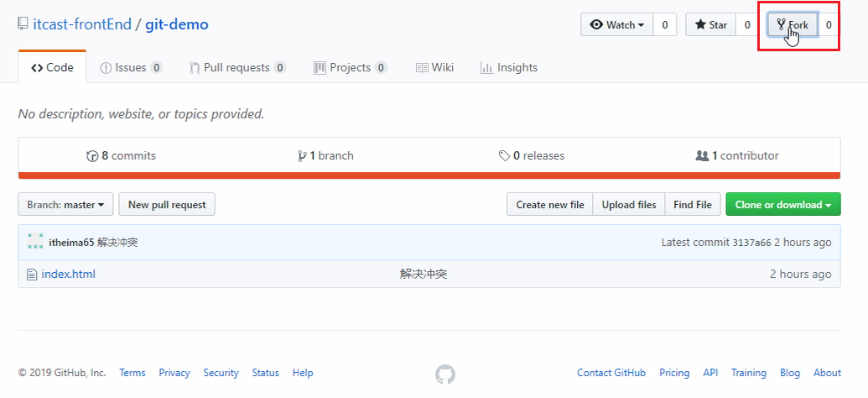This screenshot has width=868, height=398.
Task: Click the stargazers count next to Star
Action: (746, 25)
